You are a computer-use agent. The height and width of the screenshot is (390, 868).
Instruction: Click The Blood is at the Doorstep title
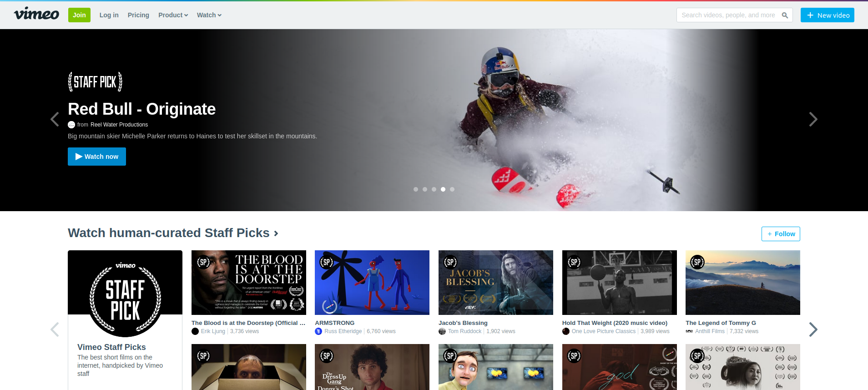pos(248,323)
